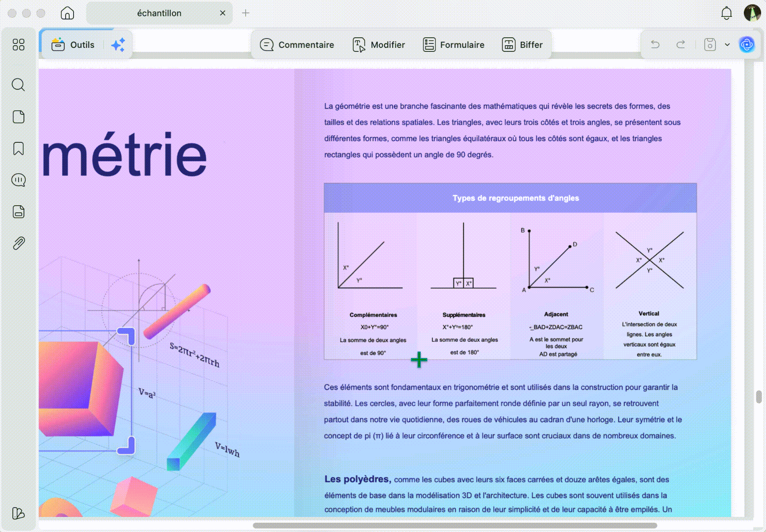
Task: Click the layers icon at sidebar bottom
Action: coord(19,513)
